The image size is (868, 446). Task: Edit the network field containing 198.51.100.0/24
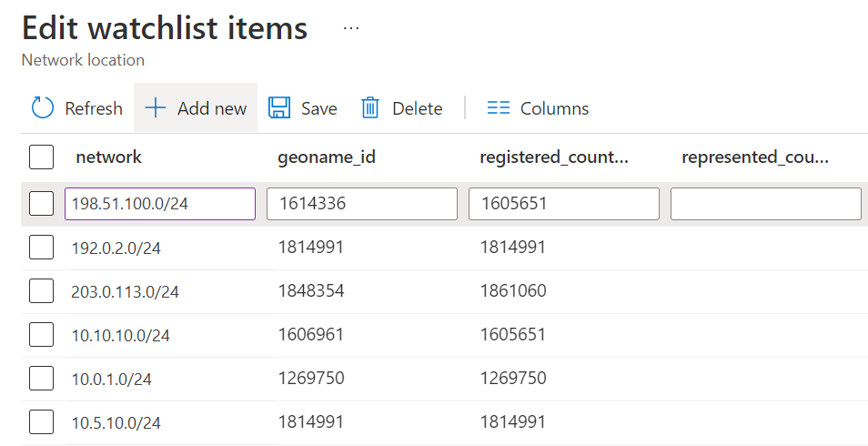(160, 204)
